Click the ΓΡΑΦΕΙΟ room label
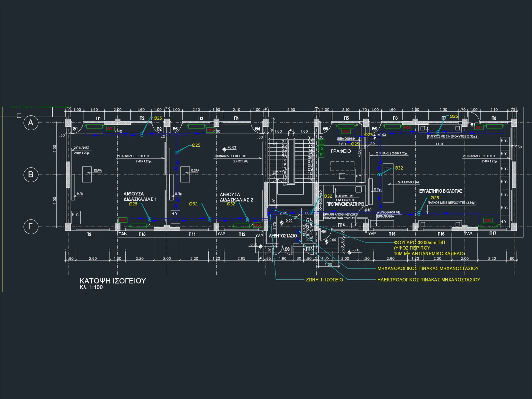The width and height of the screenshot is (532, 399). [x=341, y=151]
